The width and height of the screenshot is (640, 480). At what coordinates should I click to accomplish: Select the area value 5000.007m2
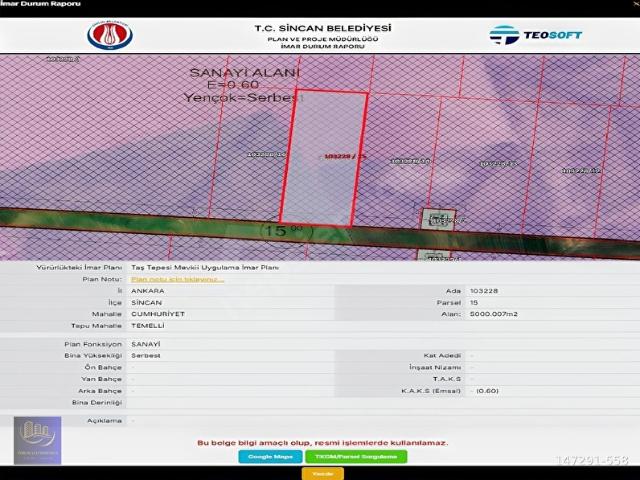[x=493, y=314]
